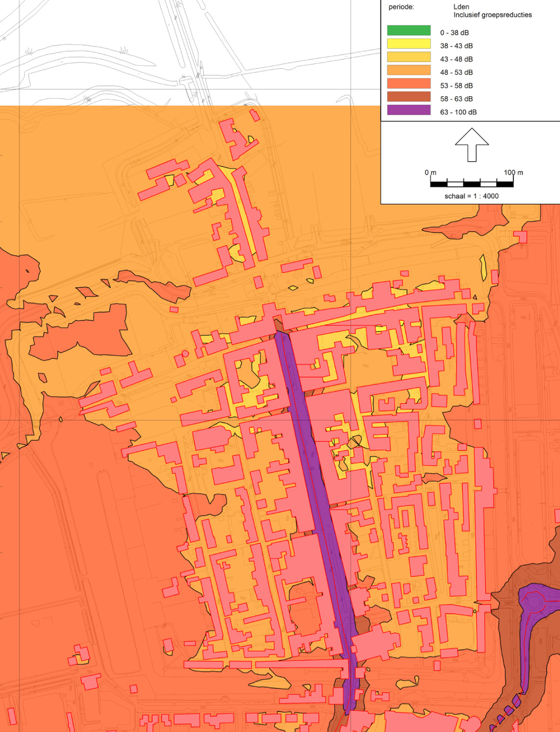Screen dimensions: 560x732
Task: Select the 'Lden' period label
Action: (461, 7)
